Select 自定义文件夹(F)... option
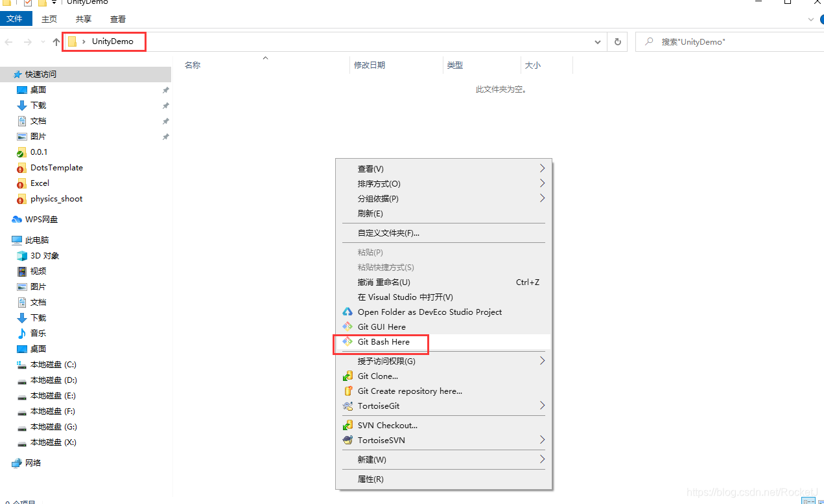 (388, 233)
